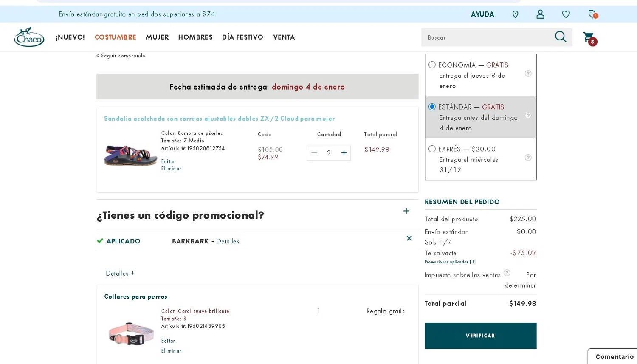The image size is (637, 364).
Task: Edit the dog collar item
Action: point(168,341)
